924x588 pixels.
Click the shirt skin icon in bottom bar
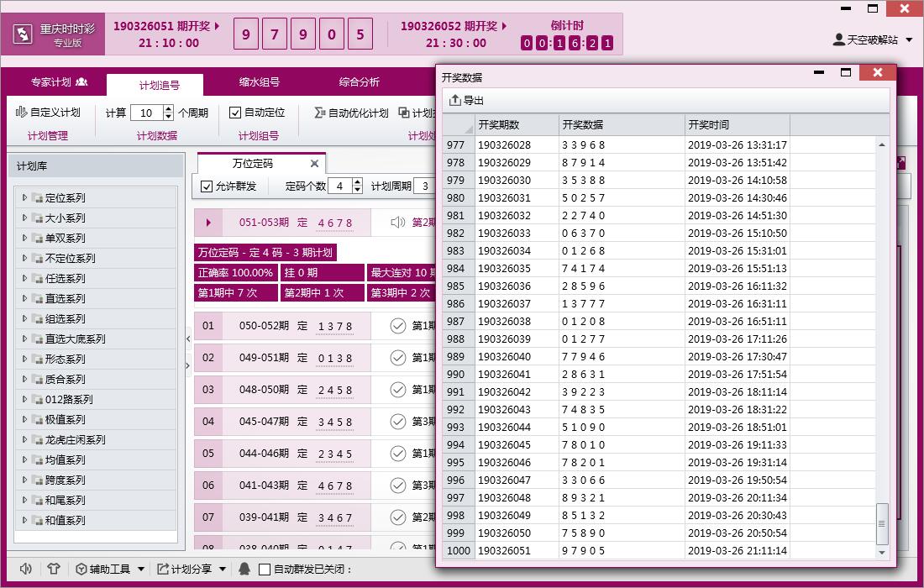tap(54, 569)
